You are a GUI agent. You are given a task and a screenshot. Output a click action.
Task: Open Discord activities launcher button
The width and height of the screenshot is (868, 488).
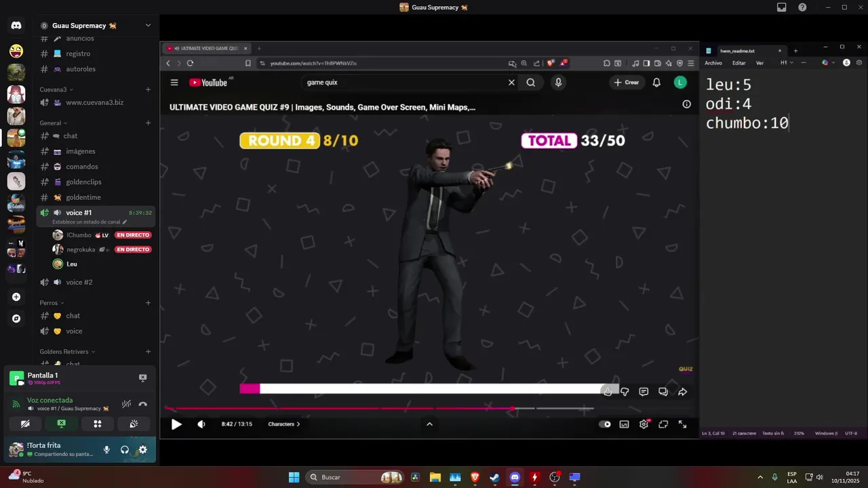click(98, 424)
